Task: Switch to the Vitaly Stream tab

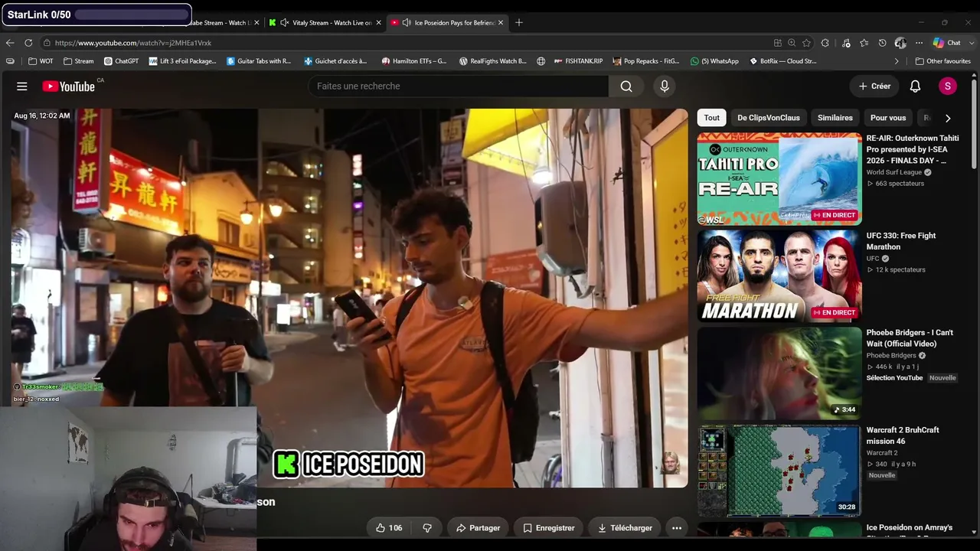Action: 325,23
